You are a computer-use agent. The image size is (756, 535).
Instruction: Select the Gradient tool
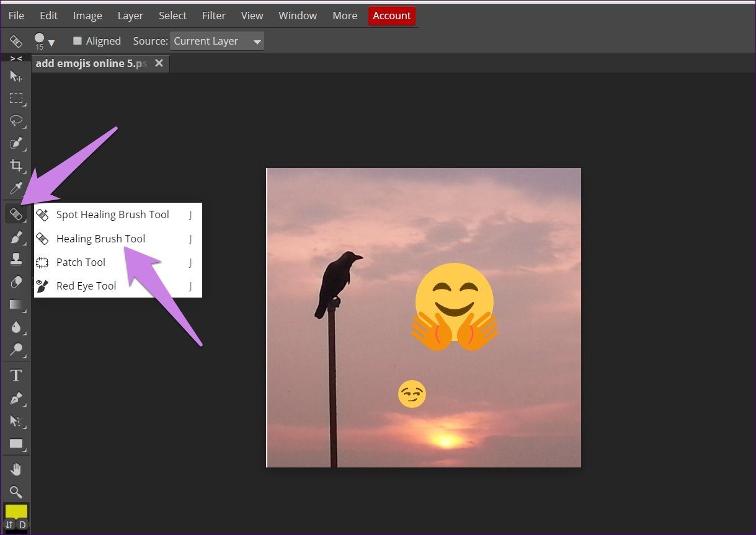(16, 304)
